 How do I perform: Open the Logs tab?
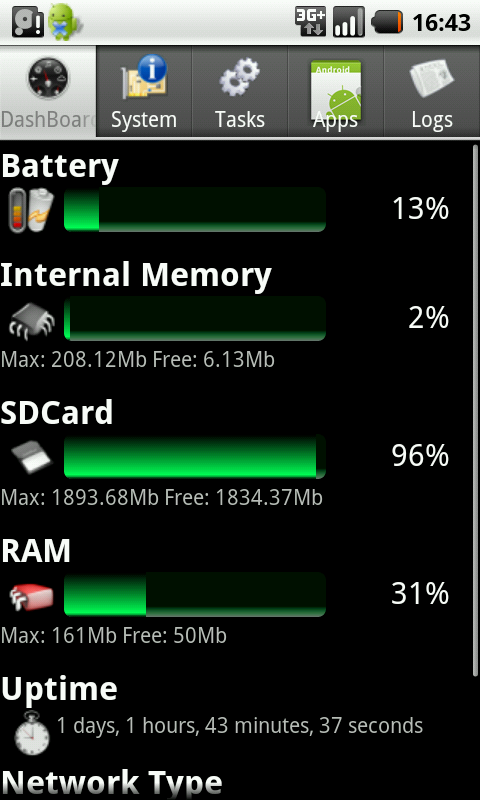[432, 92]
